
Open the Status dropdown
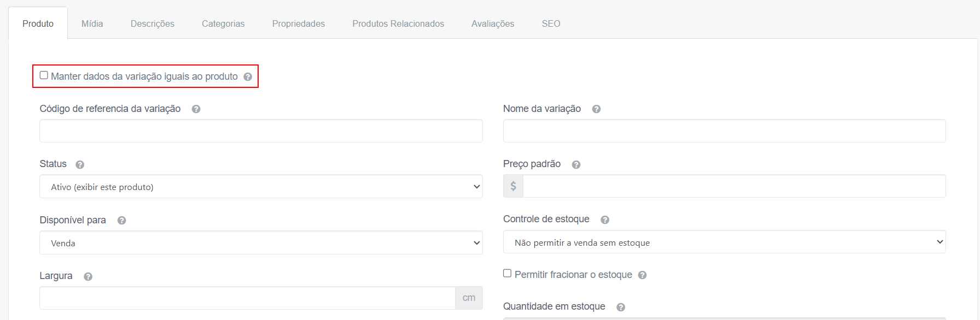pyautogui.click(x=261, y=187)
